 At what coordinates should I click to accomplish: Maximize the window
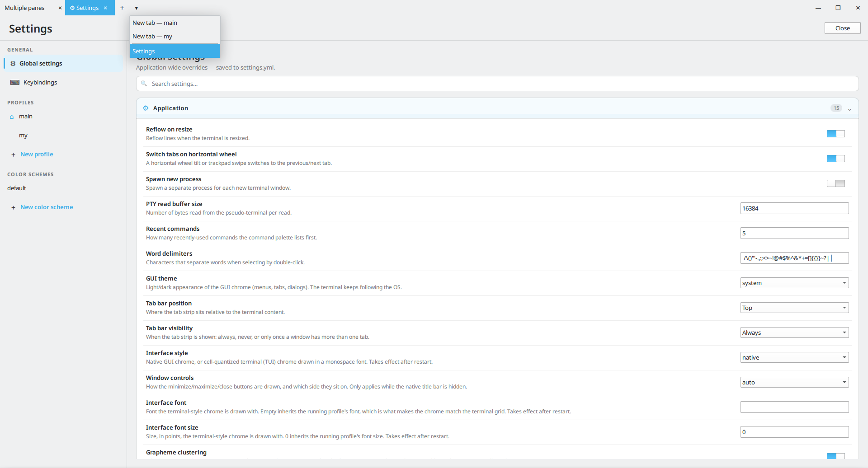(x=838, y=8)
